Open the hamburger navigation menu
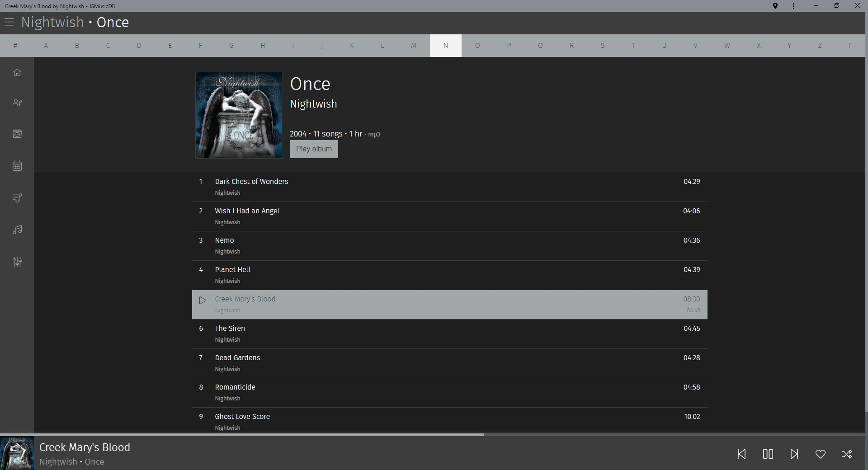Screen dimensions: 868x470 [9, 22]
